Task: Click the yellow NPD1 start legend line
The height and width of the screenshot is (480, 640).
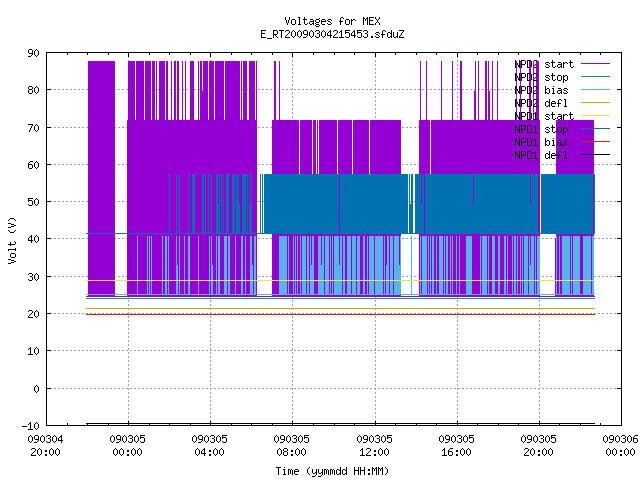Action: [x=595, y=116]
